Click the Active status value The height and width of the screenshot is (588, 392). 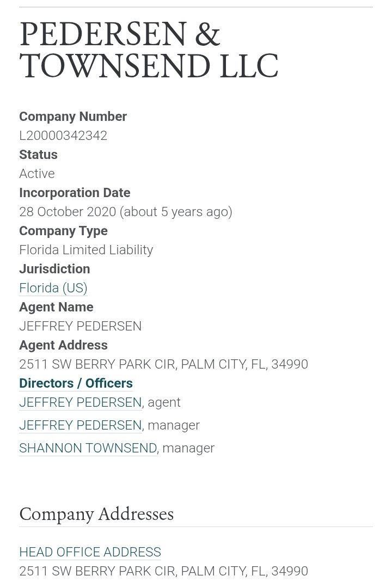tap(37, 174)
